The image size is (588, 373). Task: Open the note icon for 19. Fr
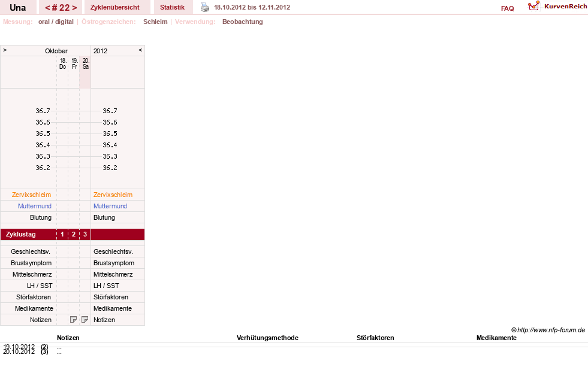click(x=74, y=320)
